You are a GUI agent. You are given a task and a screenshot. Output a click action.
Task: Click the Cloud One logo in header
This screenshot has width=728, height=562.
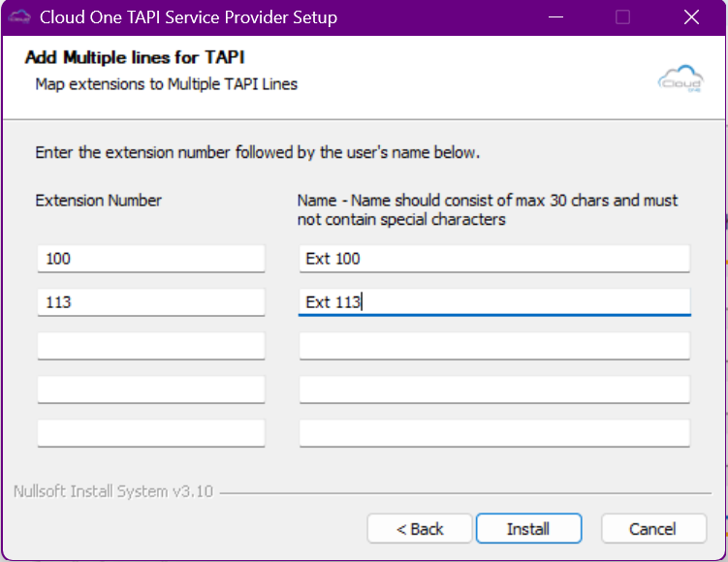pyautogui.click(x=680, y=78)
